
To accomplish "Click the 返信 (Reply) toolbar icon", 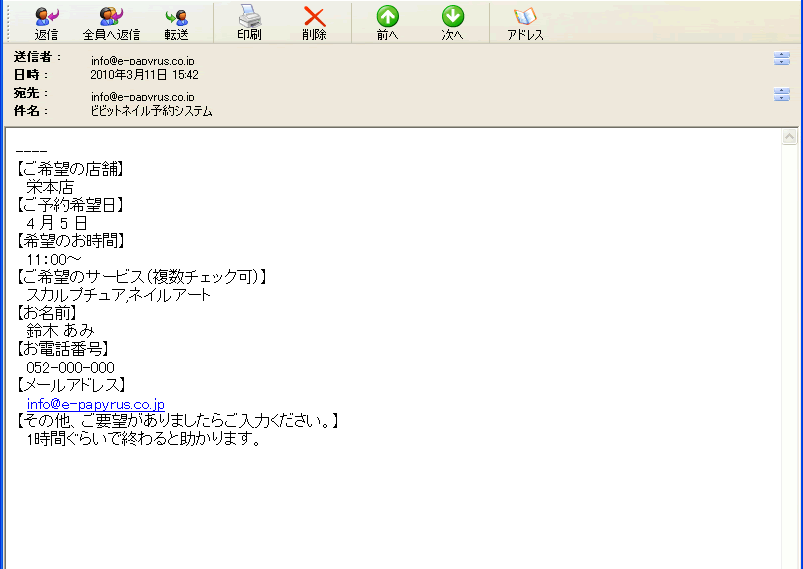I will [x=47, y=23].
